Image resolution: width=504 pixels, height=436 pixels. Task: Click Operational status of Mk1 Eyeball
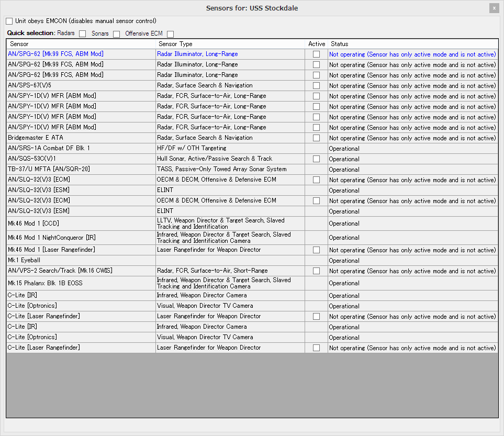point(344,261)
